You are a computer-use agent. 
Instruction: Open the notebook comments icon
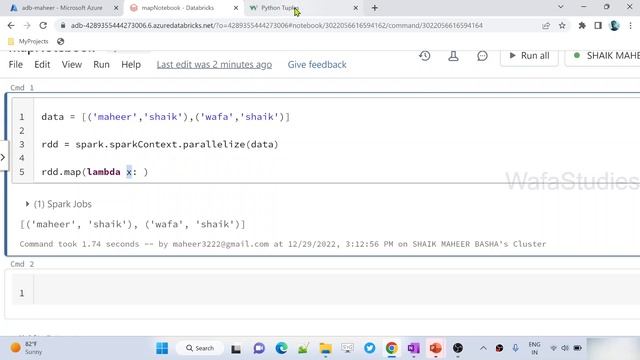[482, 56]
